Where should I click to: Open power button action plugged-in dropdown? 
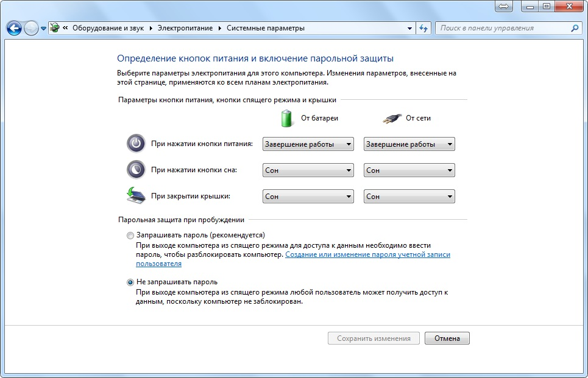pyautogui.click(x=409, y=144)
